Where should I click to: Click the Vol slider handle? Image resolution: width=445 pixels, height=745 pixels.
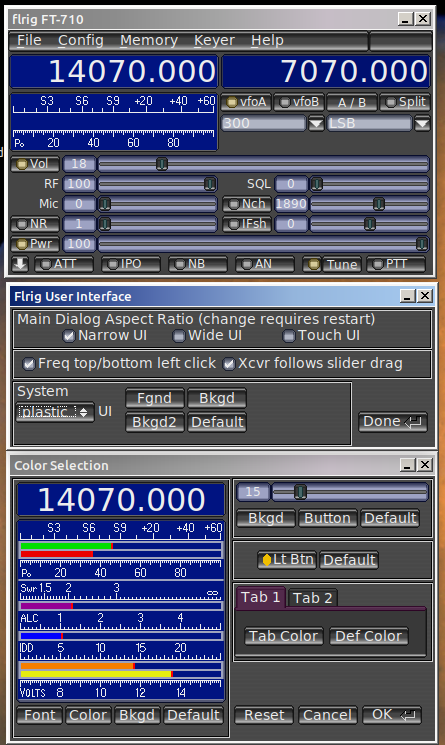pyautogui.click(x=162, y=164)
